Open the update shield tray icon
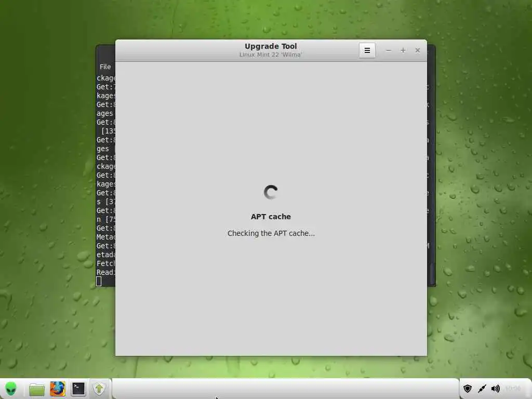Viewport: 532px width, 399px height. (468, 389)
